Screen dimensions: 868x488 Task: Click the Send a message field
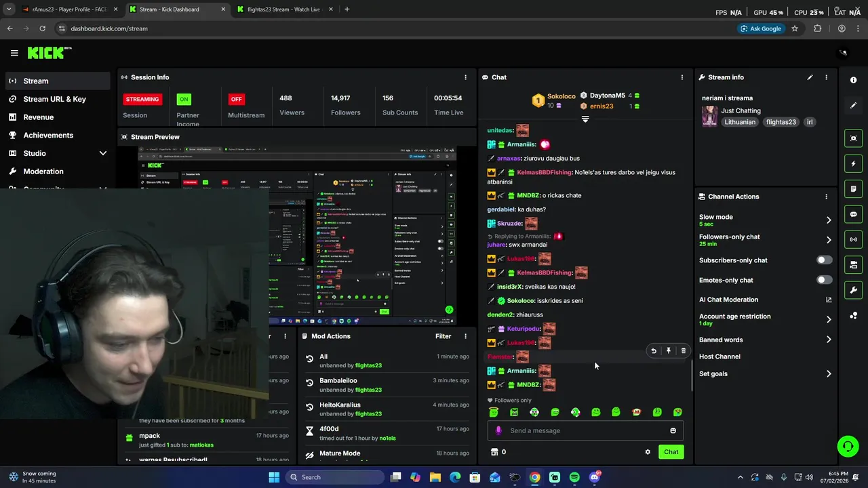587,430
